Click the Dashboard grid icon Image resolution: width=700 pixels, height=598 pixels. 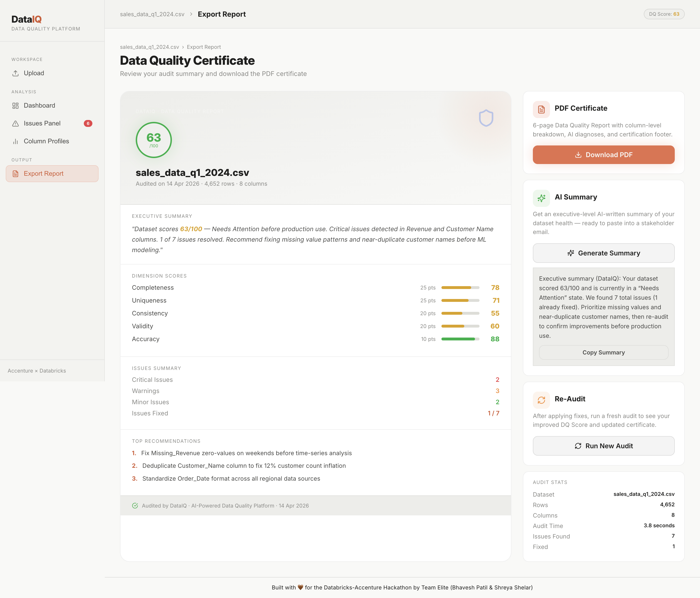(15, 106)
